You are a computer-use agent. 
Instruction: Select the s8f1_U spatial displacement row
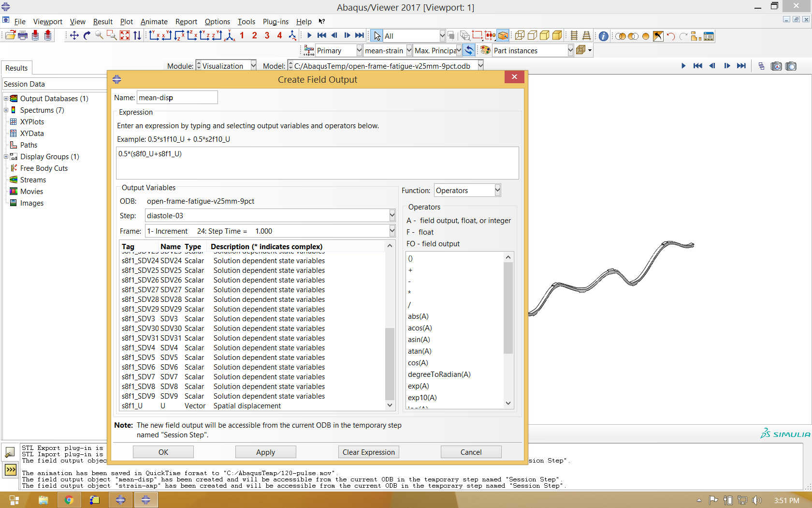coord(252,405)
